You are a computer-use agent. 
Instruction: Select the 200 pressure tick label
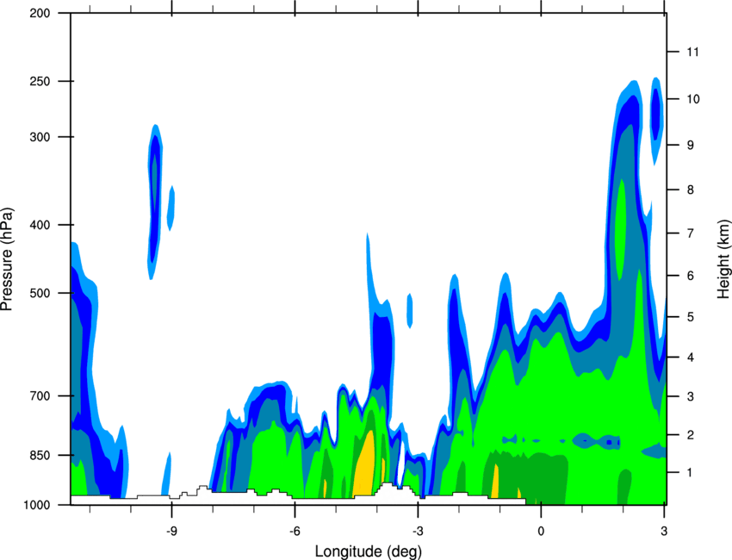pos(40,13)
